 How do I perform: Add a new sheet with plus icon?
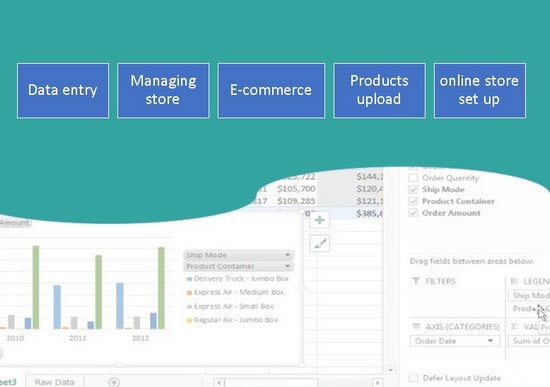(114, 382)
